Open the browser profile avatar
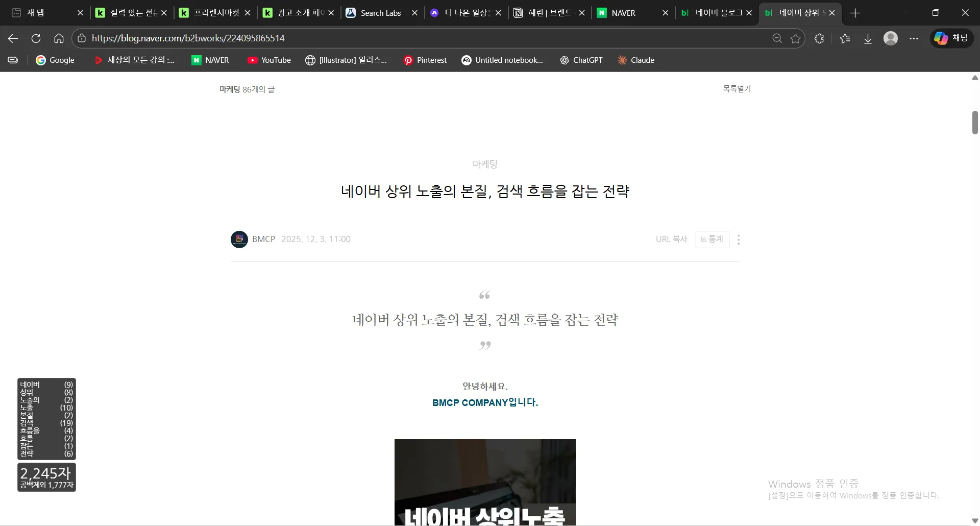980x526 pixels. [x=891, y=38]
